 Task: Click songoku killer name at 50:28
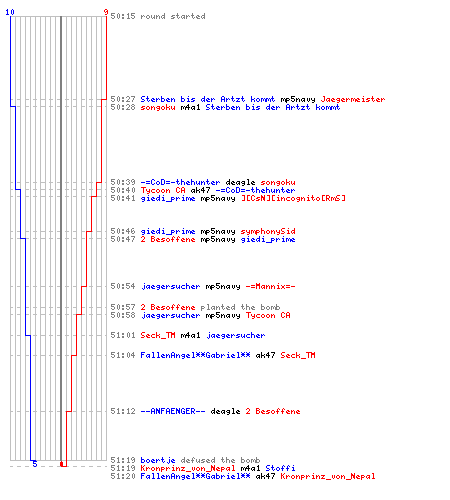158,107
